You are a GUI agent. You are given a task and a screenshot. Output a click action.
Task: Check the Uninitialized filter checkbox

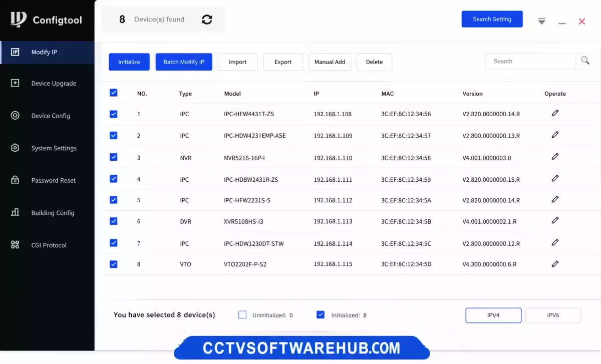coord(242,315)
